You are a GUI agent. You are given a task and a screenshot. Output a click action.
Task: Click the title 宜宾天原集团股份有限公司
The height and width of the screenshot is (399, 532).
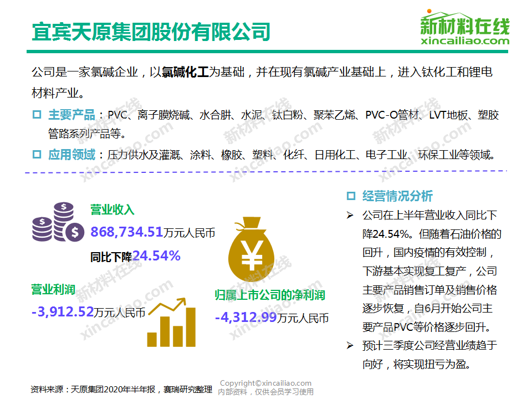click(x=151, y=32)
